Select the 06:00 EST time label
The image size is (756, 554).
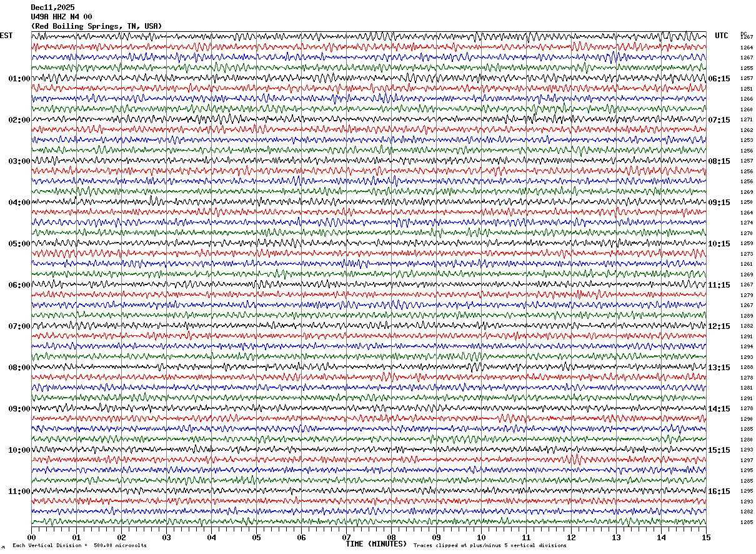click(x=19, y=285)
